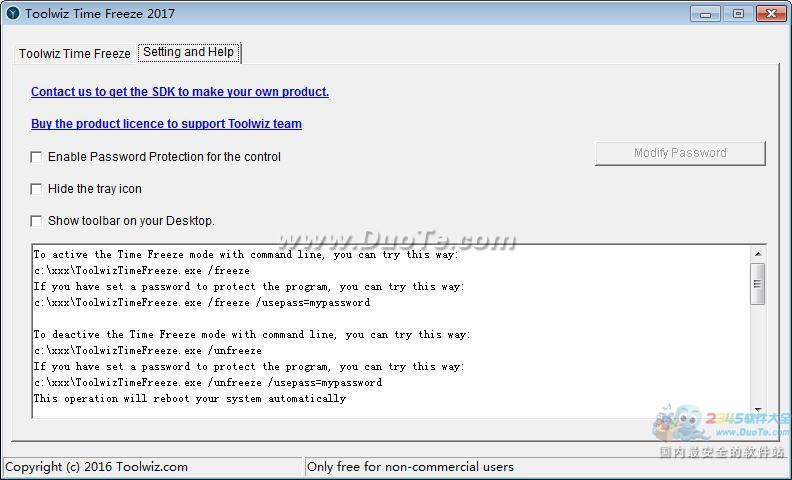Viewport: 792px width, 480px height.
Task: Toggle Hide the tray icon checkbox
Action: 36,189
